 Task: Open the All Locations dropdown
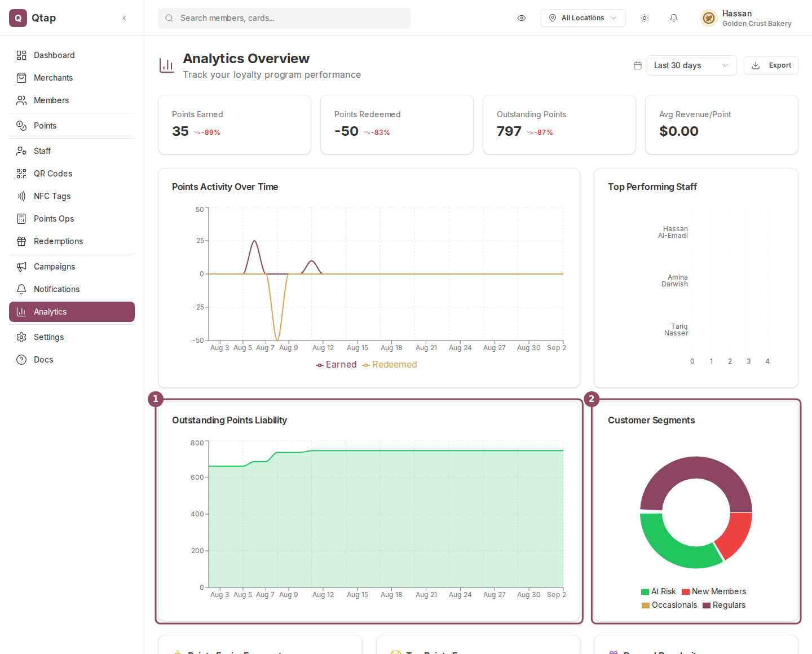582,18
